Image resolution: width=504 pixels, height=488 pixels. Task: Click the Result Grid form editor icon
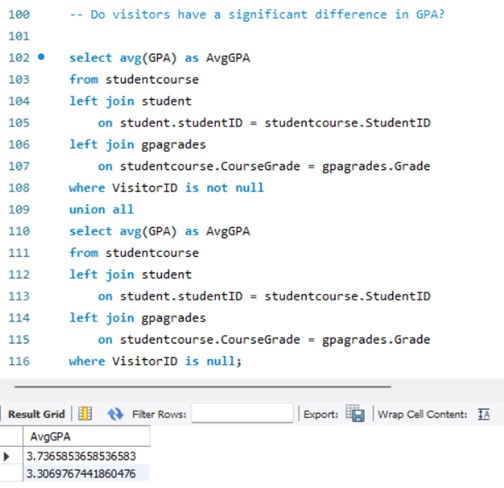[85, 414]
